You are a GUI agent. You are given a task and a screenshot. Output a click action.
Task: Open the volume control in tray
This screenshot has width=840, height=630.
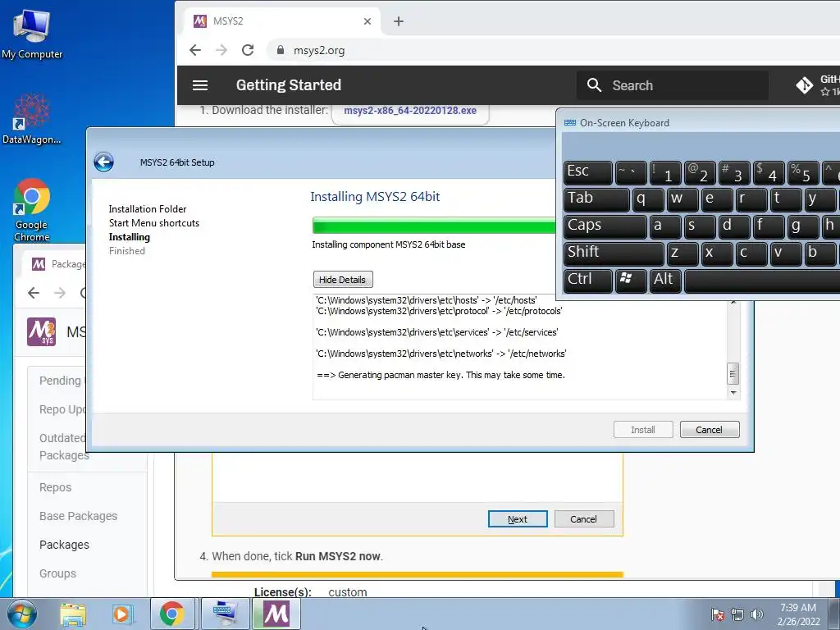[x=756, y=614]
